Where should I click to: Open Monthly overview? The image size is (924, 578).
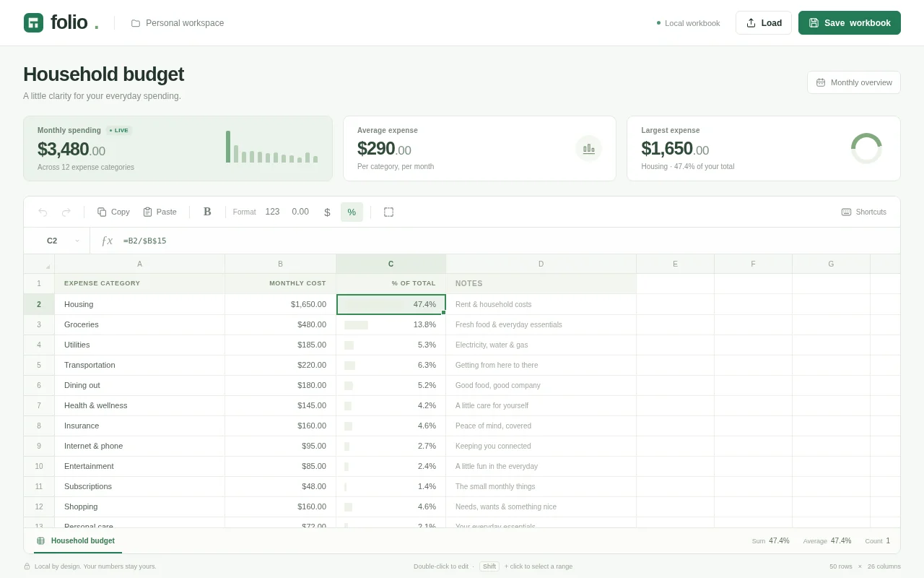click(854, 82)
